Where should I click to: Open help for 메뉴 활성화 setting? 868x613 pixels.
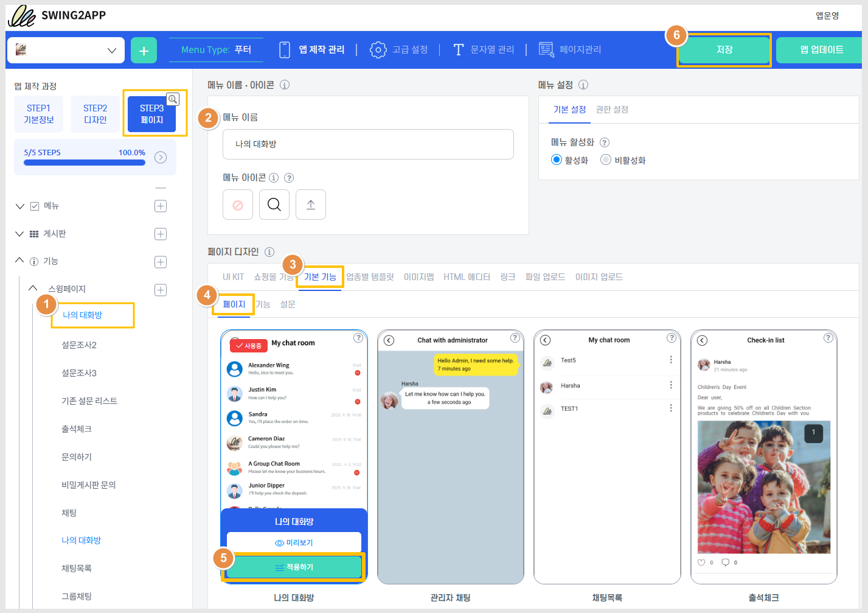pyautogui.click(x=605, y=142)
